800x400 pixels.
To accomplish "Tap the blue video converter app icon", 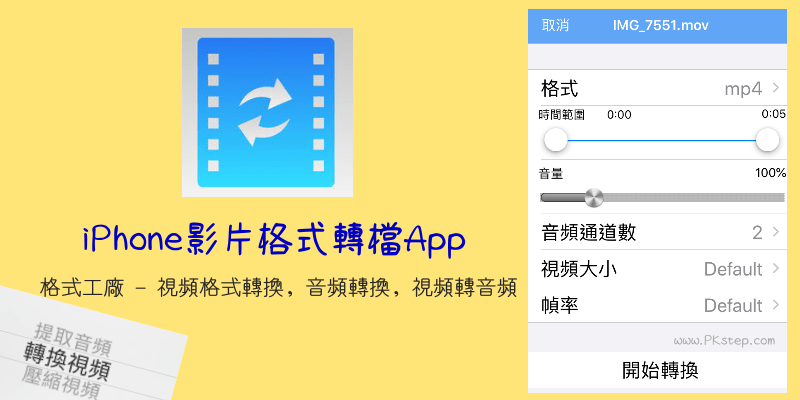I will click(267, 112).
